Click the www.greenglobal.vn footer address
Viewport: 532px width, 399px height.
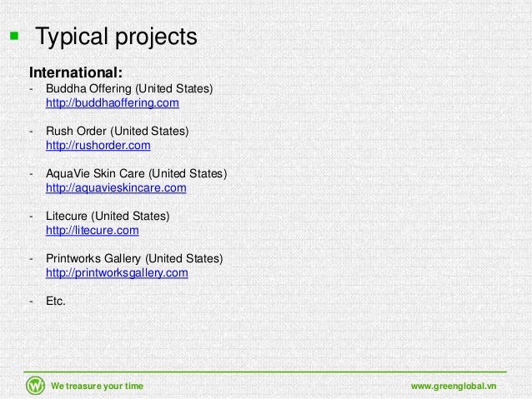coord(454,387)
